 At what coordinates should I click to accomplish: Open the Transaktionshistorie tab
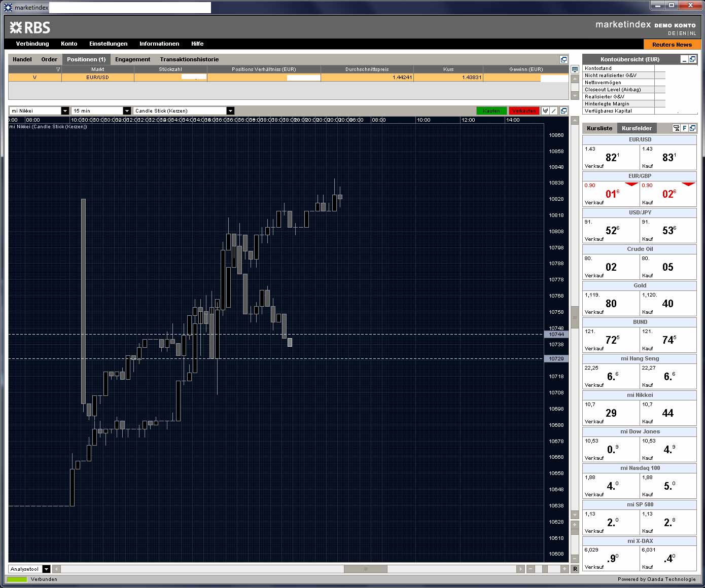pyautogui.click(x=189, y=59)
